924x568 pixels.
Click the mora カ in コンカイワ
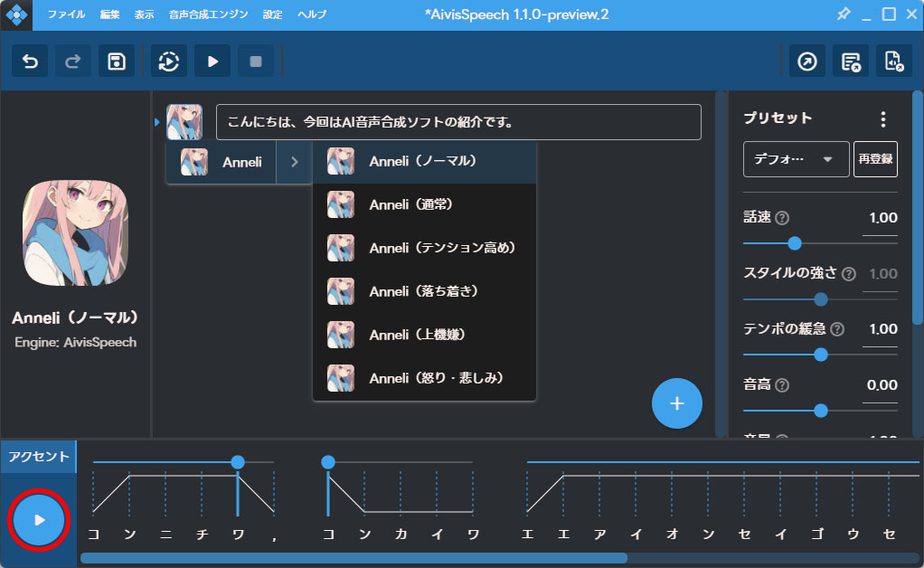click(401, 535)
